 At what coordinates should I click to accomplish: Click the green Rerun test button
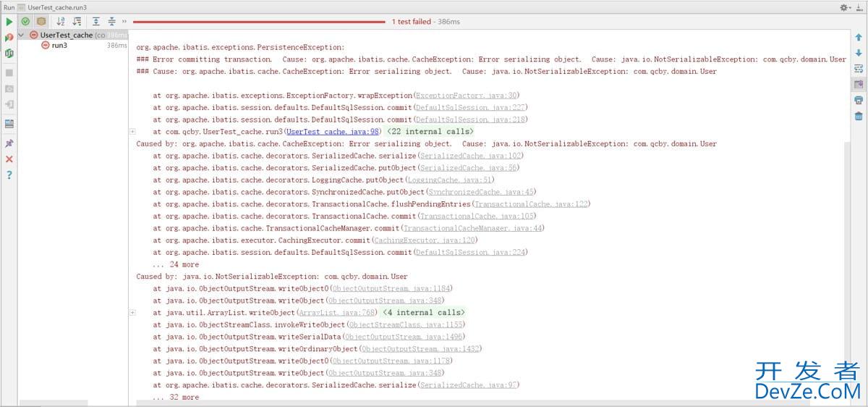tap(9, 22)
